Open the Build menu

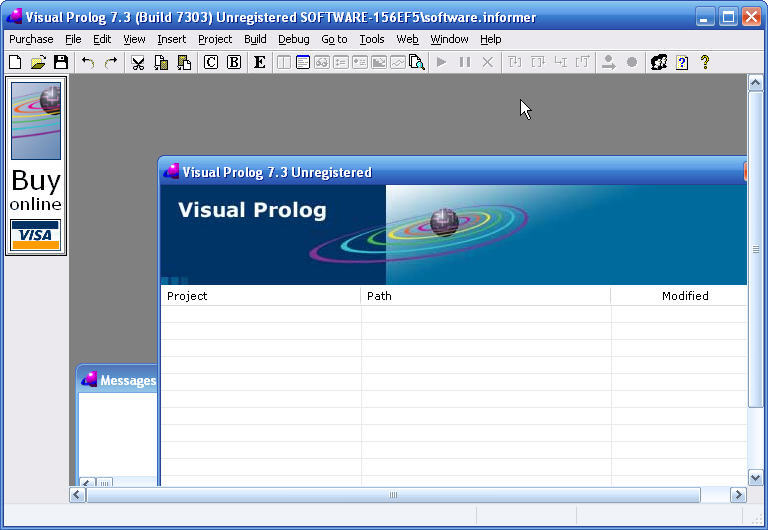[255, 39]
